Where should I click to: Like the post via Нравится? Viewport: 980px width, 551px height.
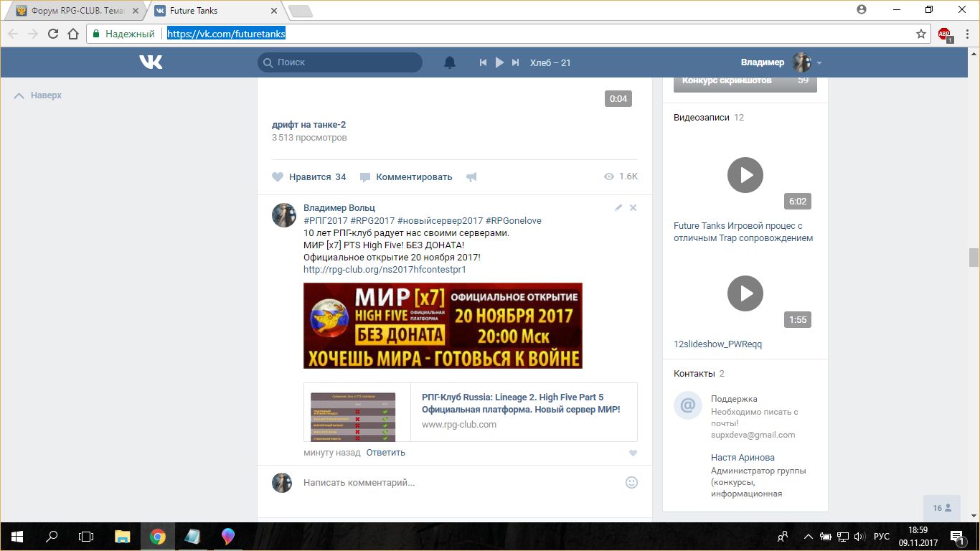coord(309,177)
